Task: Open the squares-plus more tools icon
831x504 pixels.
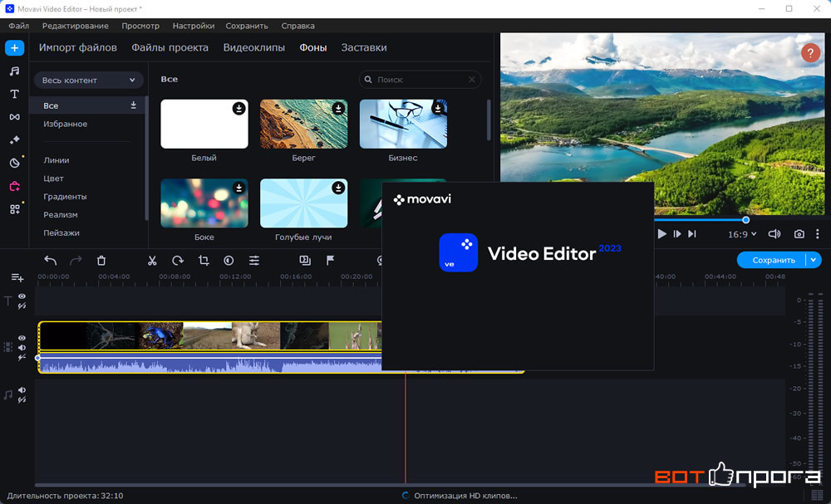Action: tap(14, 209)
